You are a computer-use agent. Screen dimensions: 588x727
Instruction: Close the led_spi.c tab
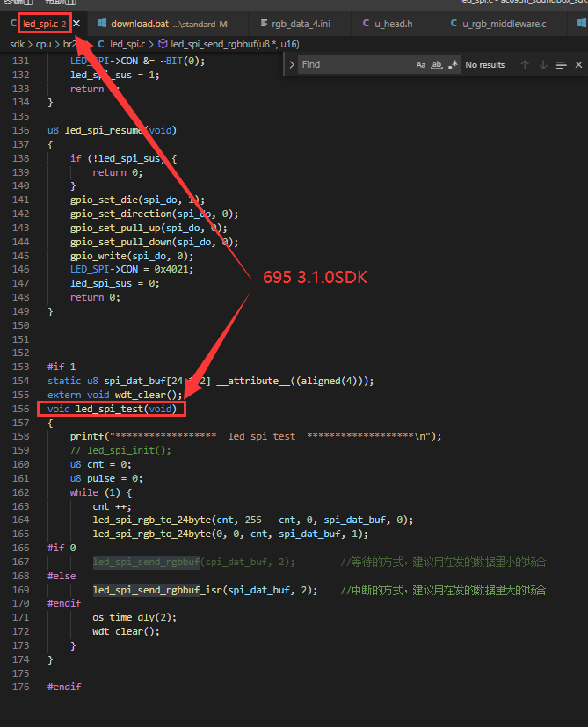tap(76, 24)
